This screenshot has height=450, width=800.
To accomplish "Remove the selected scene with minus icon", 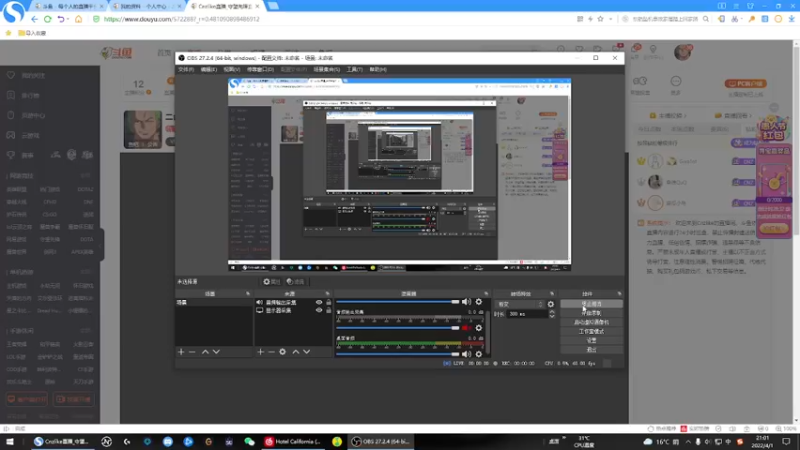I will (192, 352).
